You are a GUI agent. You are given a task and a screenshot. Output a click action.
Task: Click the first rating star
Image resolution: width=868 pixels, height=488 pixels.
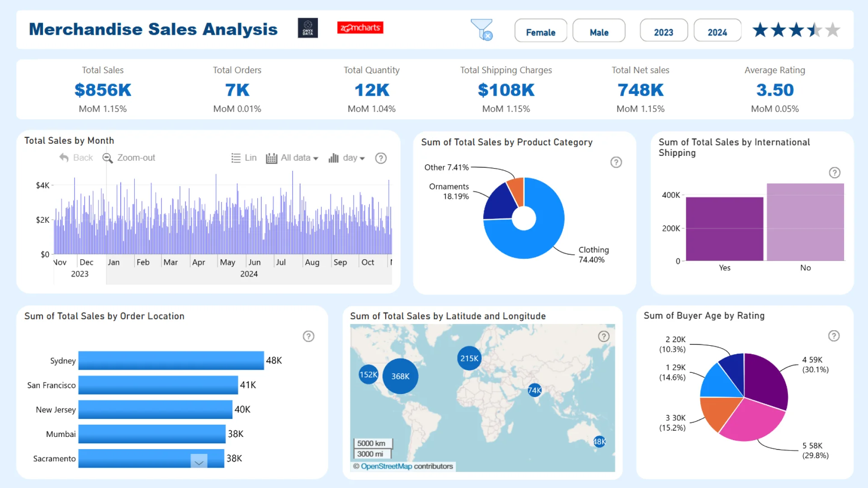pos(760,30)
